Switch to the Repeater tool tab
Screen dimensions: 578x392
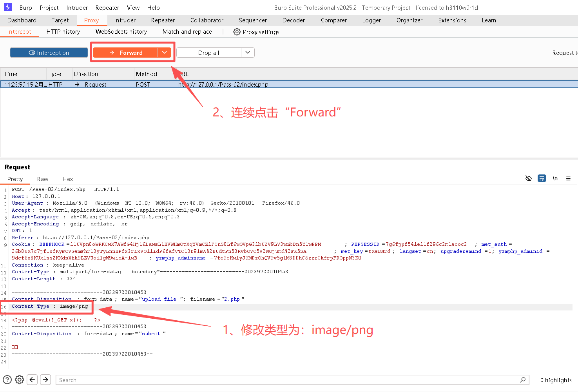pos(163,20)
